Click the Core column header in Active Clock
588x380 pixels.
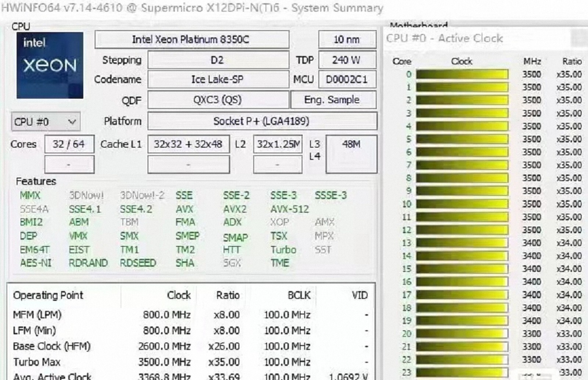tap(402, 61)
